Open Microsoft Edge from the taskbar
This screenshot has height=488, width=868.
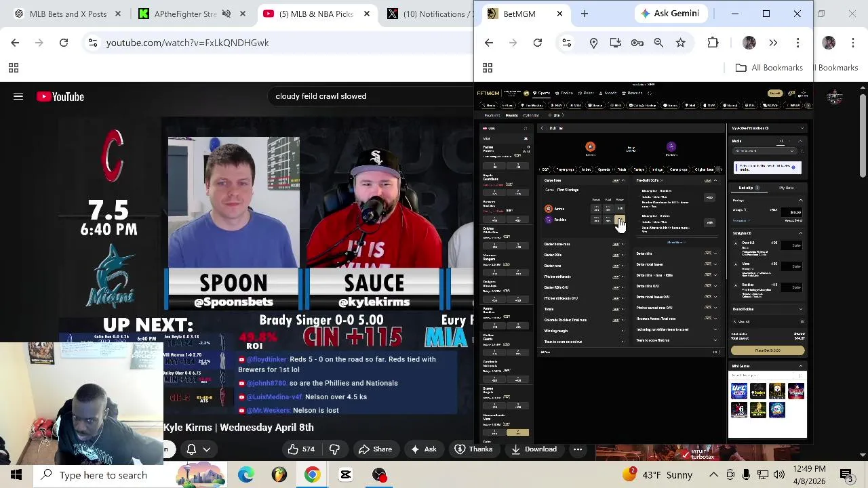pyautogui.click(x=246, y=474)
